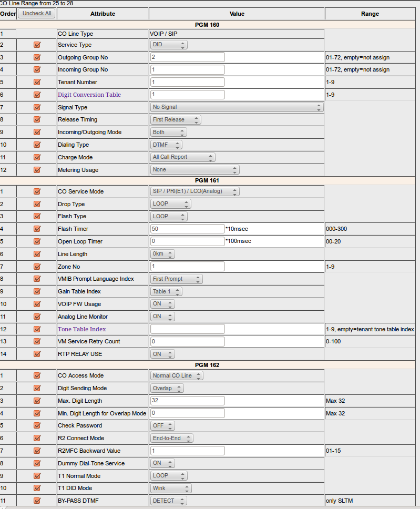Expand the T1 DID Mode Wink dropdown
The height and width of the screenshot is (509, 420).
(x=169, y=488)
